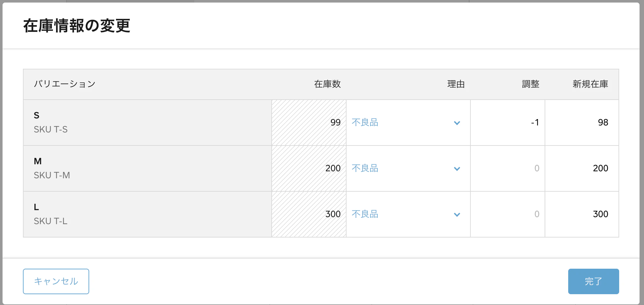Click the 調整 field for SKU T-M

tap(508, 168)
